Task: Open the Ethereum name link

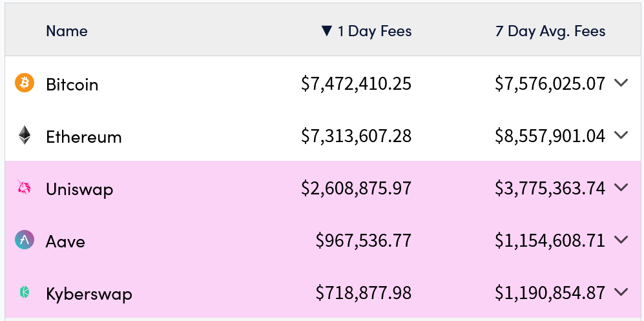Action: click(x=83, y=137)
